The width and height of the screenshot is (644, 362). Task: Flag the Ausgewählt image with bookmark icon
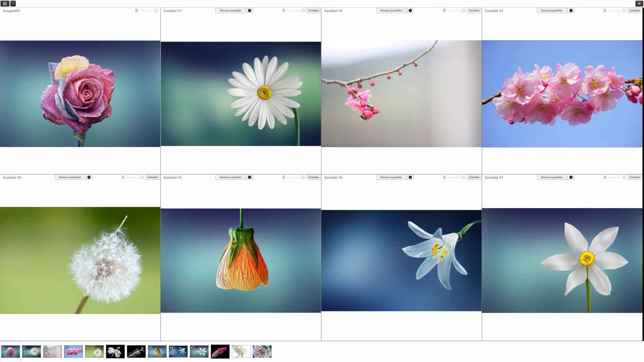[x=137, y=11]
